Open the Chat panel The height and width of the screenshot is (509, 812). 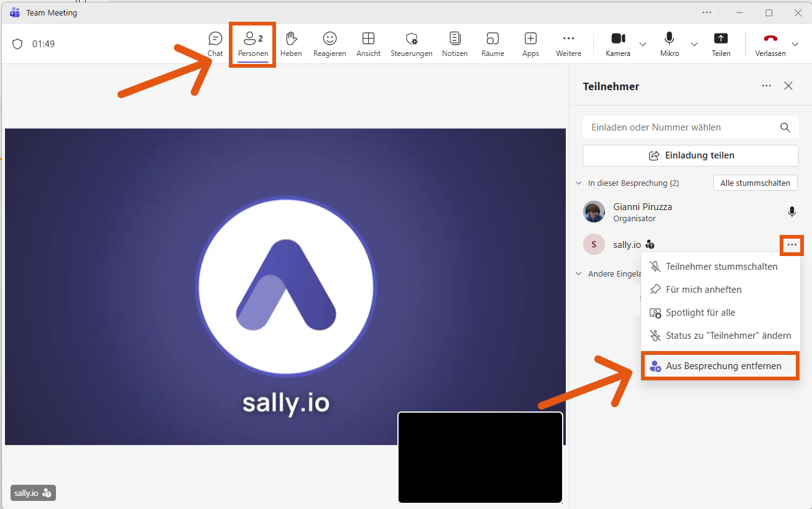(x=215, y=44)
